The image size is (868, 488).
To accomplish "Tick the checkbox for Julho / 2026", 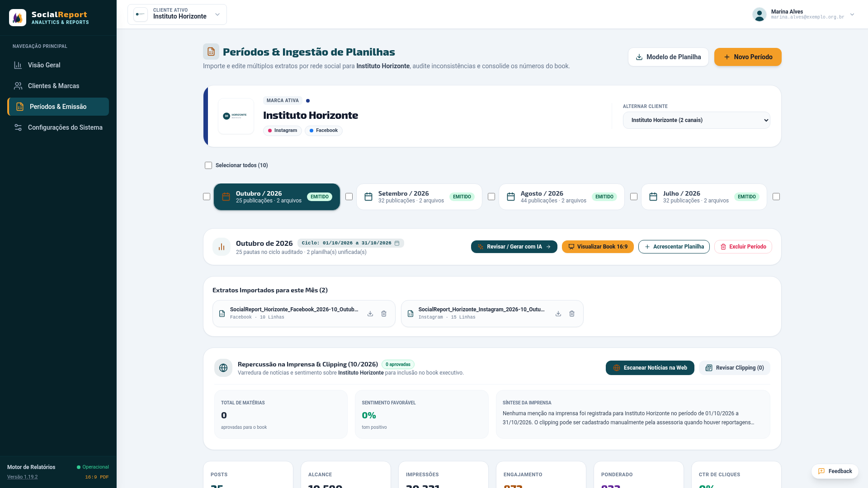I will [634, 197].
